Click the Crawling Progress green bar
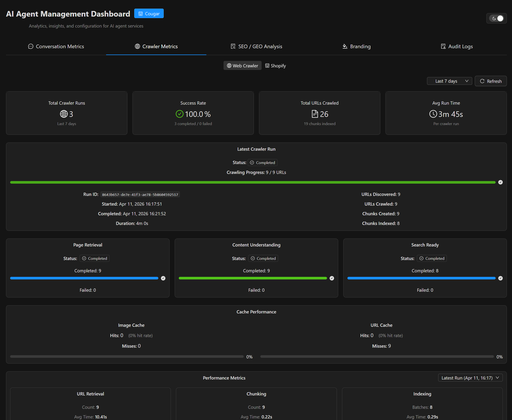Image resolution: width=512 pixels, height=420 pixels. [253, 182]
